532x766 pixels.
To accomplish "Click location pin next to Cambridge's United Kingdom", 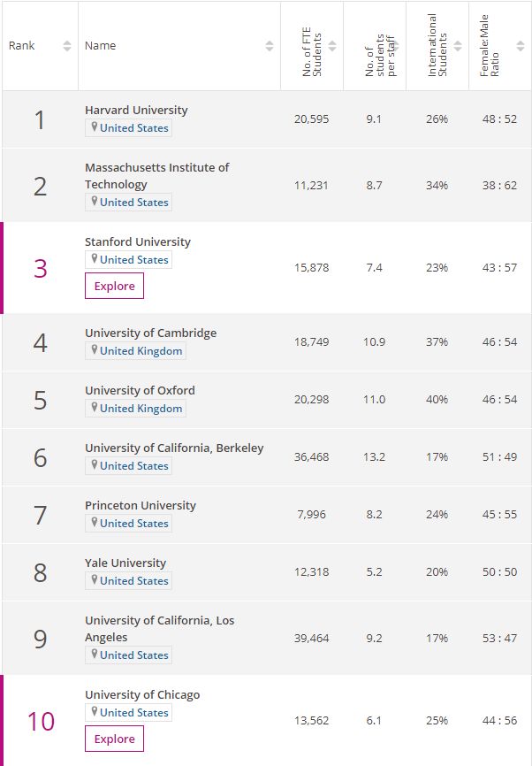I will [x=94, y=349].
